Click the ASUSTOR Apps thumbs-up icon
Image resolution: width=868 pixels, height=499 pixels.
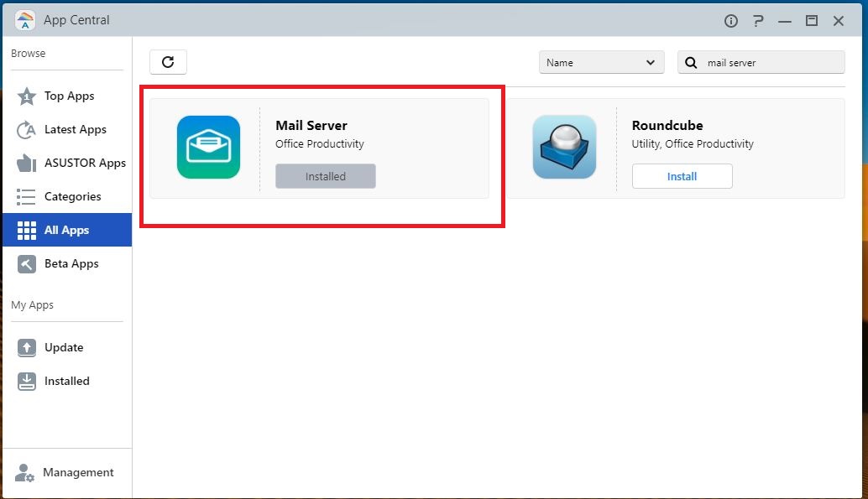(26, 164)
